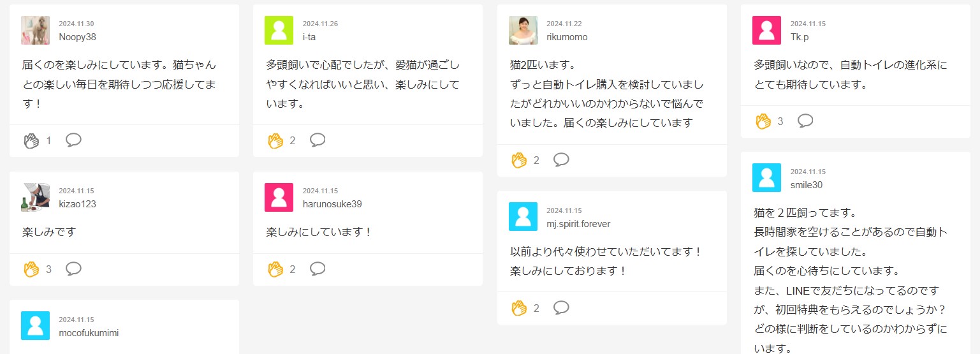Viewport: 980px width, 354px height.
Task: Clap for kizao123's comment
Action: point(31,269)
